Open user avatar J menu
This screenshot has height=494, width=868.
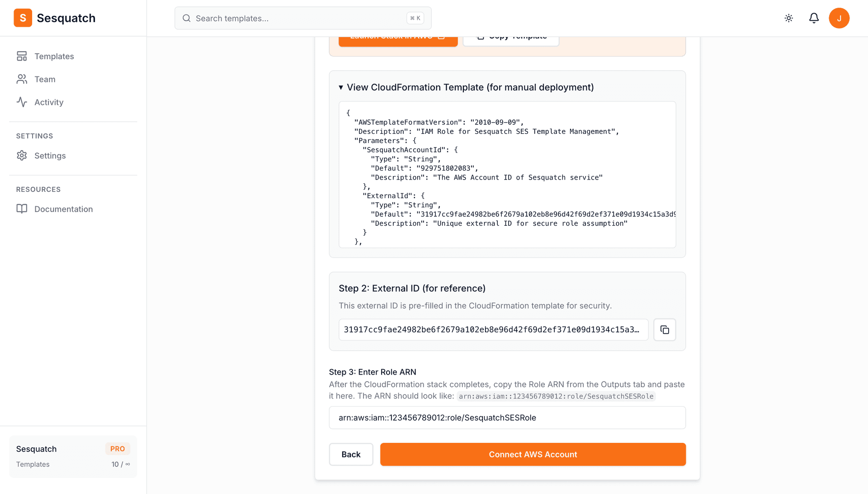(x=839, y=18)
